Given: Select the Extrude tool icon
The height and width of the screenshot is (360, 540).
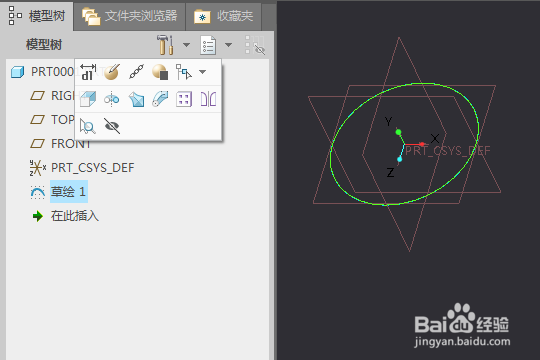Looking at the screenshot, I should pyautogui.click(x=88, y=99).
